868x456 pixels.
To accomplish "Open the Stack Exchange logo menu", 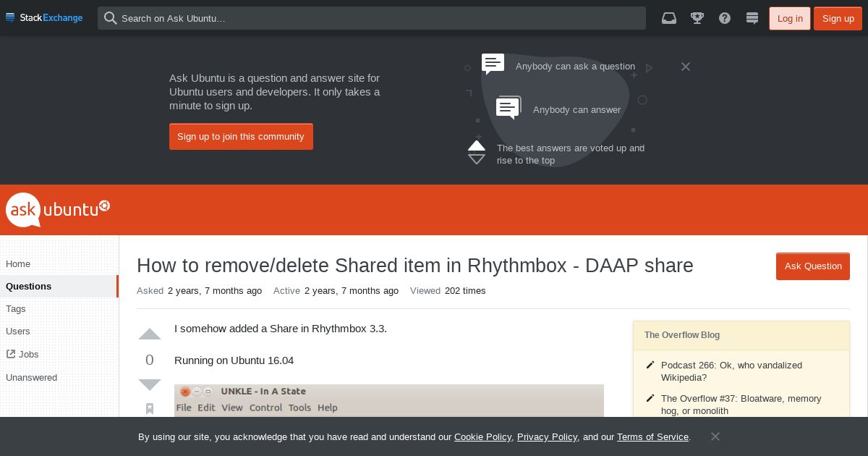I will pyautogui.click(x=44, y=18).
